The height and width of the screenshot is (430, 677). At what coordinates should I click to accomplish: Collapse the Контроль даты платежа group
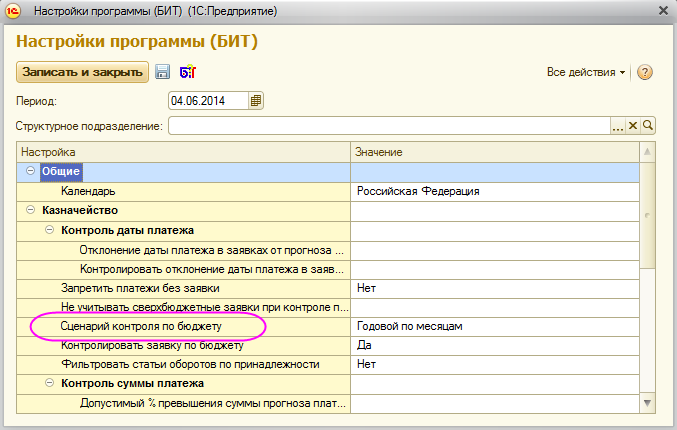tap(49, 230)
